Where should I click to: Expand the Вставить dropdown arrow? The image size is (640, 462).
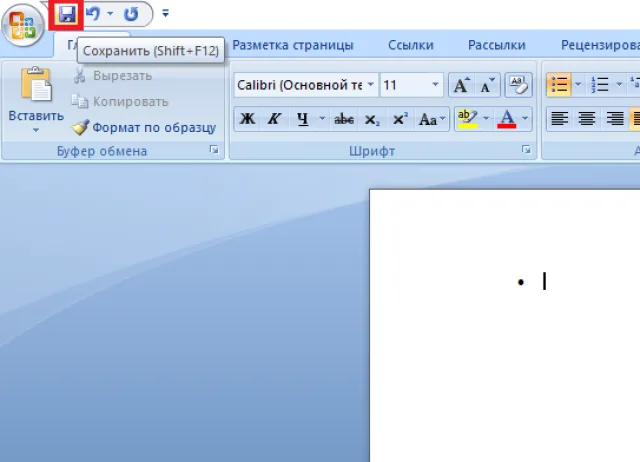36,130
